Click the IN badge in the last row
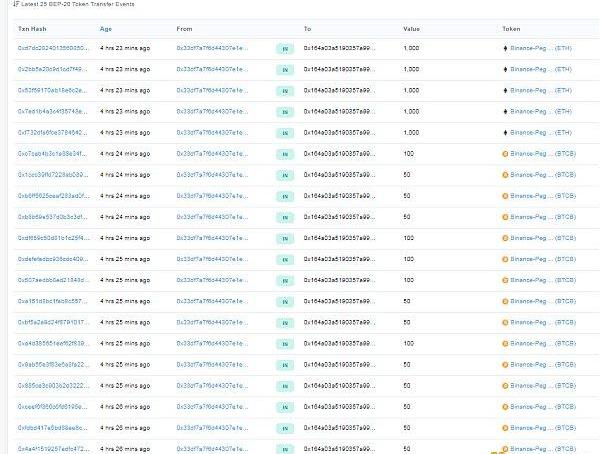The height and width of the screenshot is (454, 600). tap(285, 448)
